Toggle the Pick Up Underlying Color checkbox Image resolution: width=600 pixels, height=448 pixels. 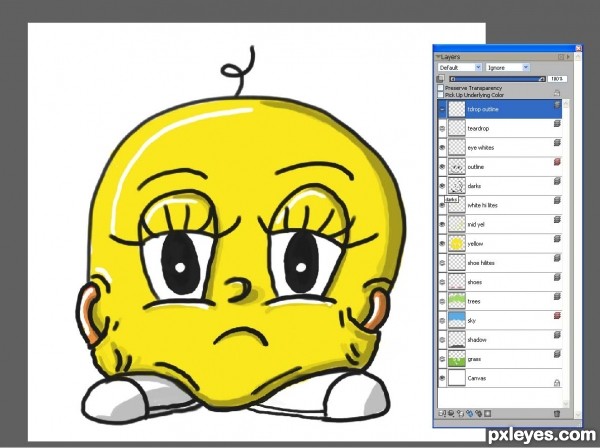[x=440, y=95]
